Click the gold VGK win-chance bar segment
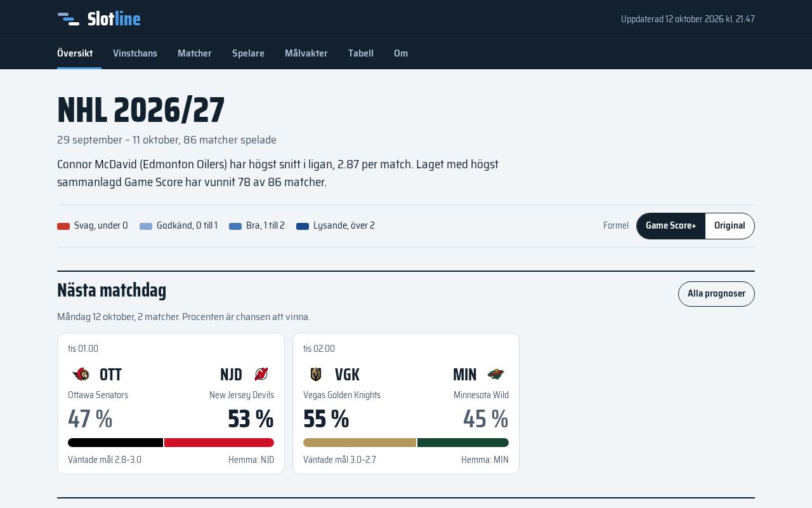 tap(360, 443)
